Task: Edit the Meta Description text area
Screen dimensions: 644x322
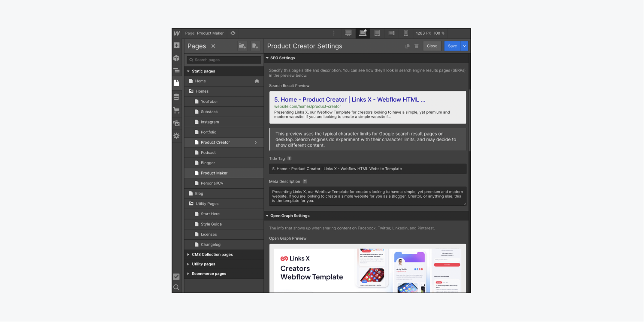Action: point(368,196)
